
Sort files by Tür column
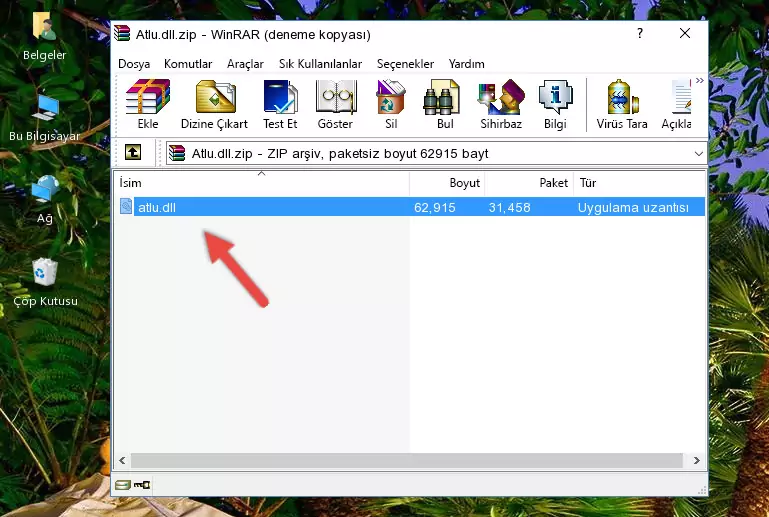pyautogui.click(x=640, y=183)
